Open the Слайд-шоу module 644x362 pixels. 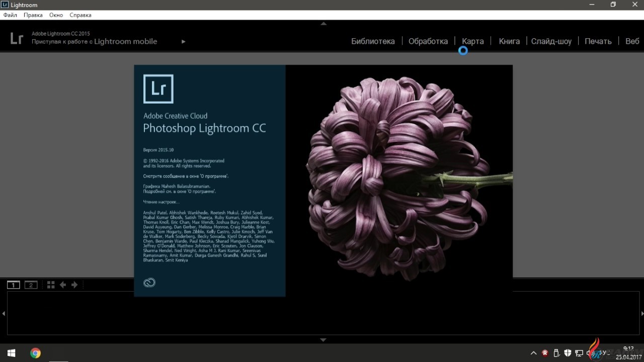(551, 41)
